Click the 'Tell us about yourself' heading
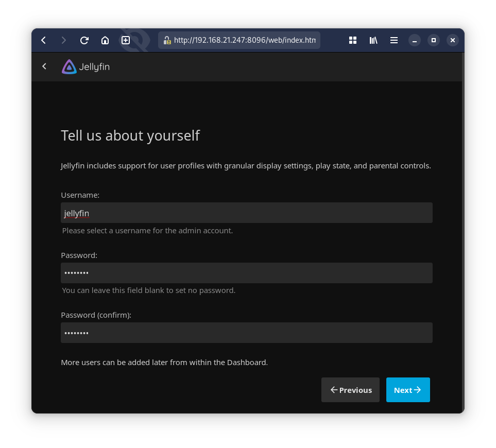This screenshot has width=496, height=448. pyautogui.click(x=130, y=135)
